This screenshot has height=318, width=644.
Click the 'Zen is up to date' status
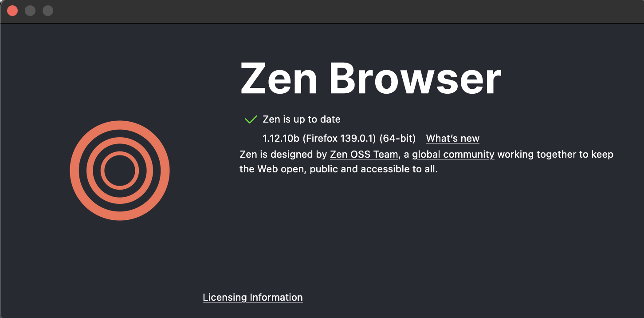point(302,119)
